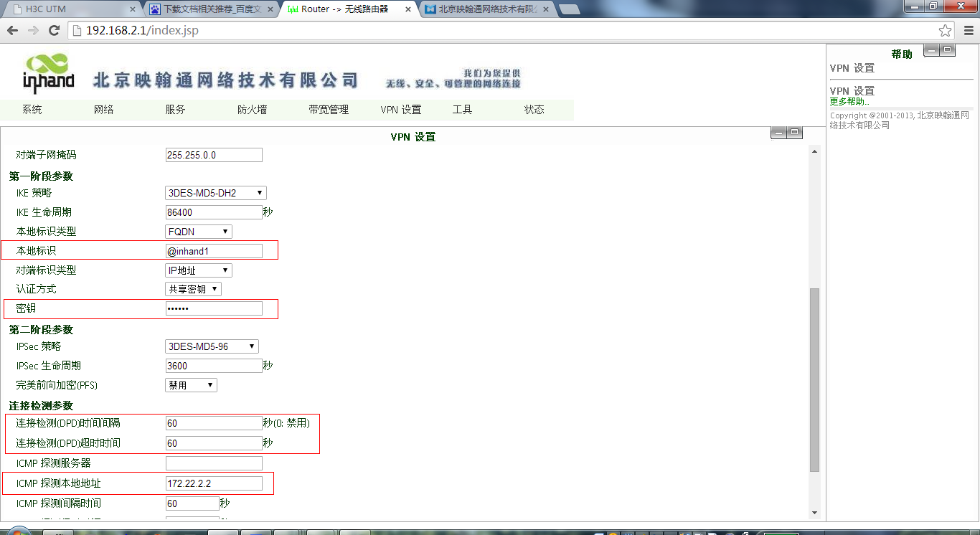Click the VPN settings vertical scrollbar
Screen dimensions: 980x535
[814, 380]
